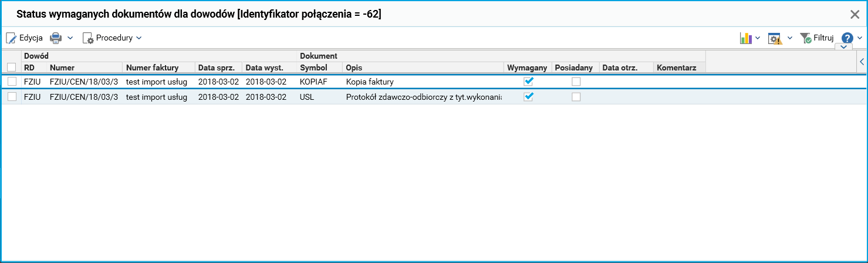The width and height of the screenshot is (868, 263).
Task: Open the print options dropdown arrow
Action: click(x=70, y=38)
